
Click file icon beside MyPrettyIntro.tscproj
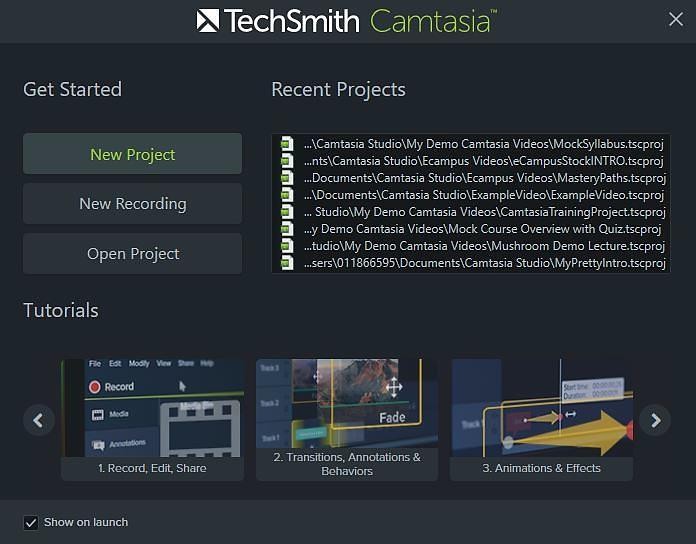coord(287,263)
